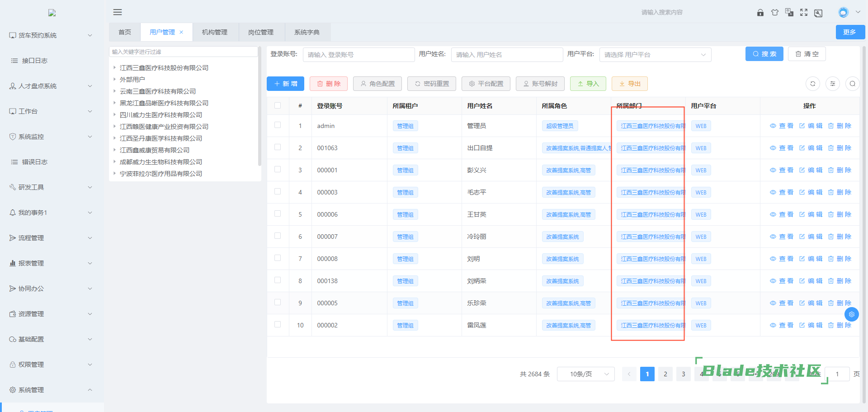The width and height of the screenshot is (868, 412).
Task: Click the 错误日志 sidebar item
Action: coord(52,162)
